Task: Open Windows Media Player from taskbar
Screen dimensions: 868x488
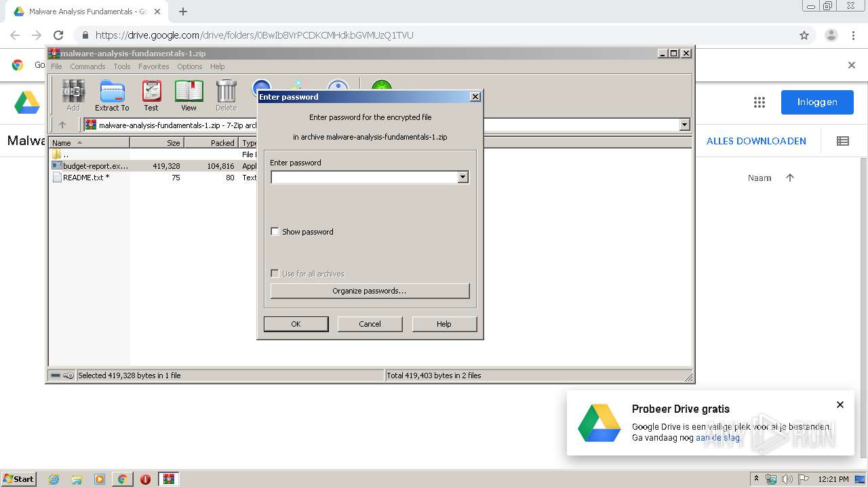Action: tap(100, 479)
